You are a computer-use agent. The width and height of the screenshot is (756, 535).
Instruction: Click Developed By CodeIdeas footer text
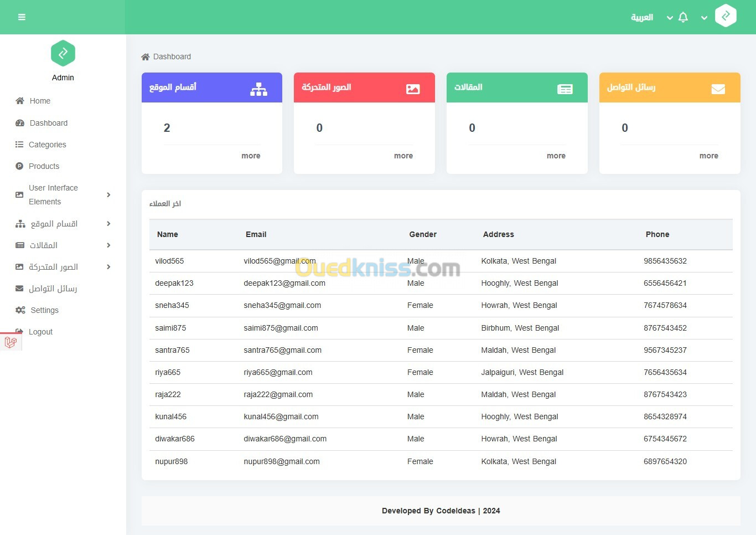441,511
